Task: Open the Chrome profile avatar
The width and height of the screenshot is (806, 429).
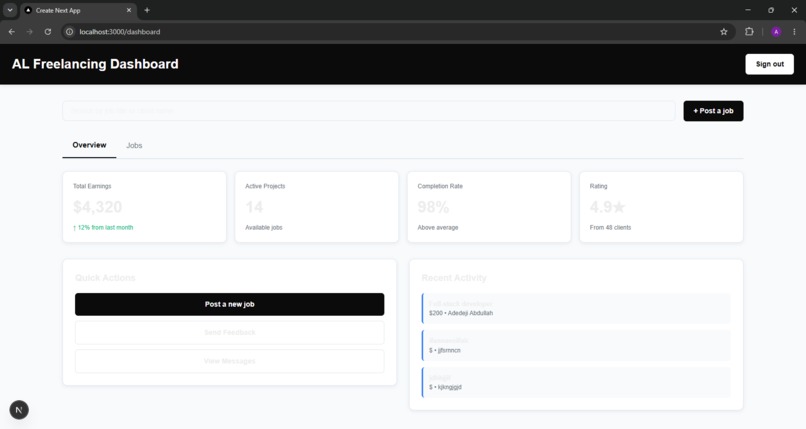Action: pos(776,32)
